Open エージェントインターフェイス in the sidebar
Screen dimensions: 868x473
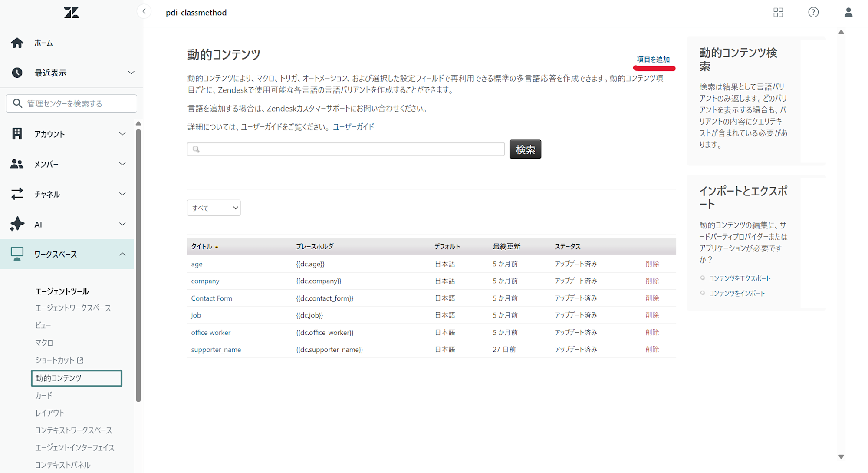[75, 447]
